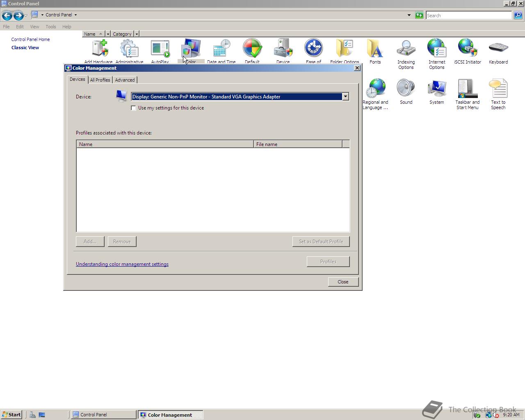This screenshot has height=420, width=525.
Task: Click the Back navigation arrow
Action: click(x=7, y=16)
